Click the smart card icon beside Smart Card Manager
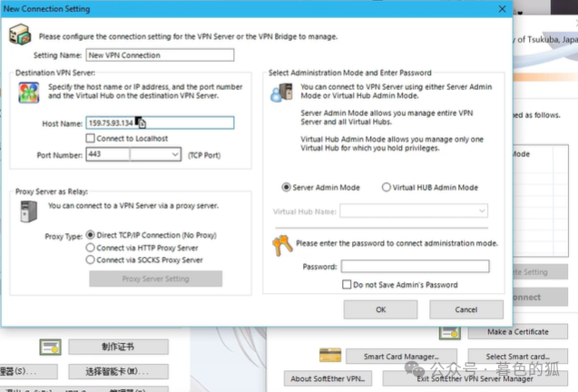 coord(329,356)
